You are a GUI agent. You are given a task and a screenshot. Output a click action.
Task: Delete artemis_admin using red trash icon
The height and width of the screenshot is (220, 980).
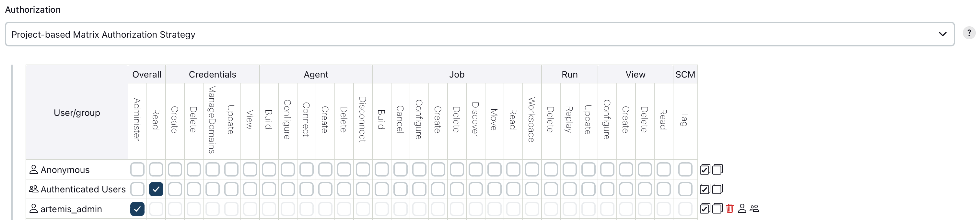pyautogui.click(x=730, y=209)
